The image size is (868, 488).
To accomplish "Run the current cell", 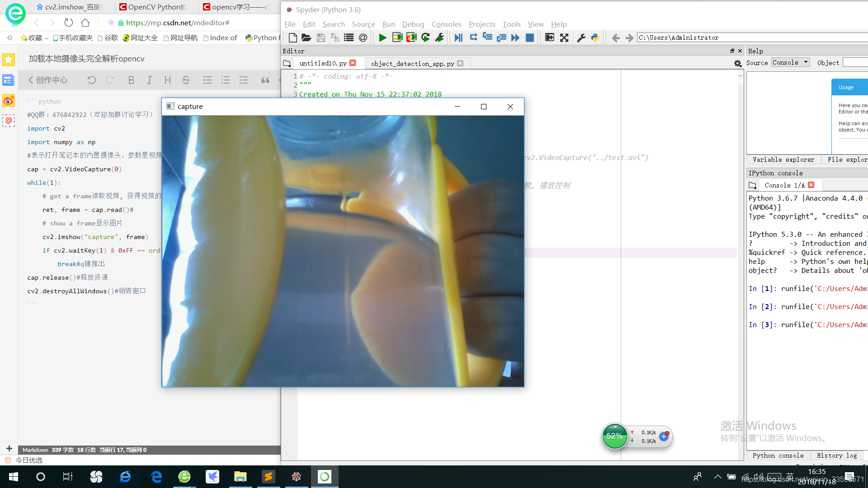I will (x=397, y=38).
